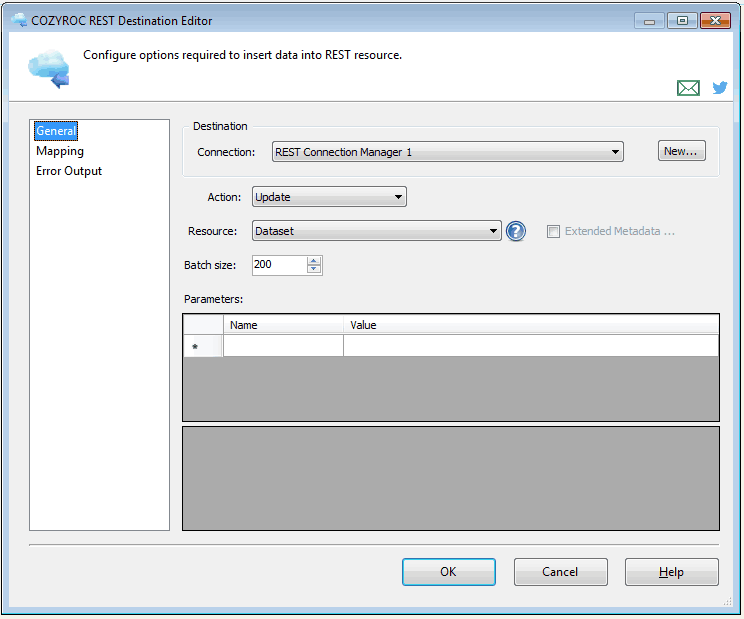Click the Value column header
Screen dimensions: 744x619
pos(531,325)
